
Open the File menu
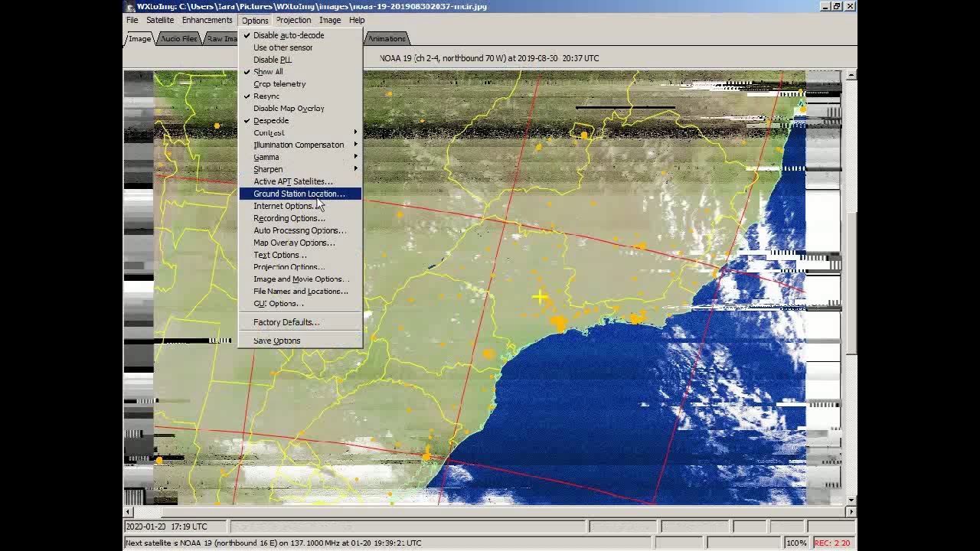pyautogui.click(x=132, y=20)
